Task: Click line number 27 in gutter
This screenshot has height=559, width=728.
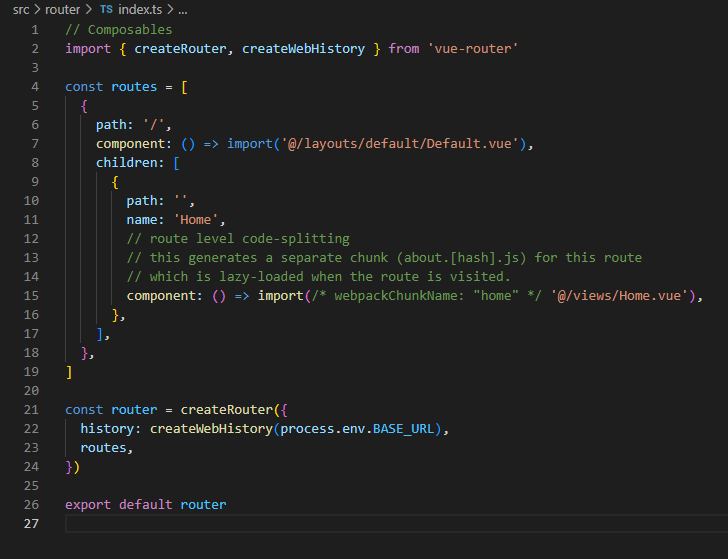Action: pyautogui.click(x=31, y=524)
